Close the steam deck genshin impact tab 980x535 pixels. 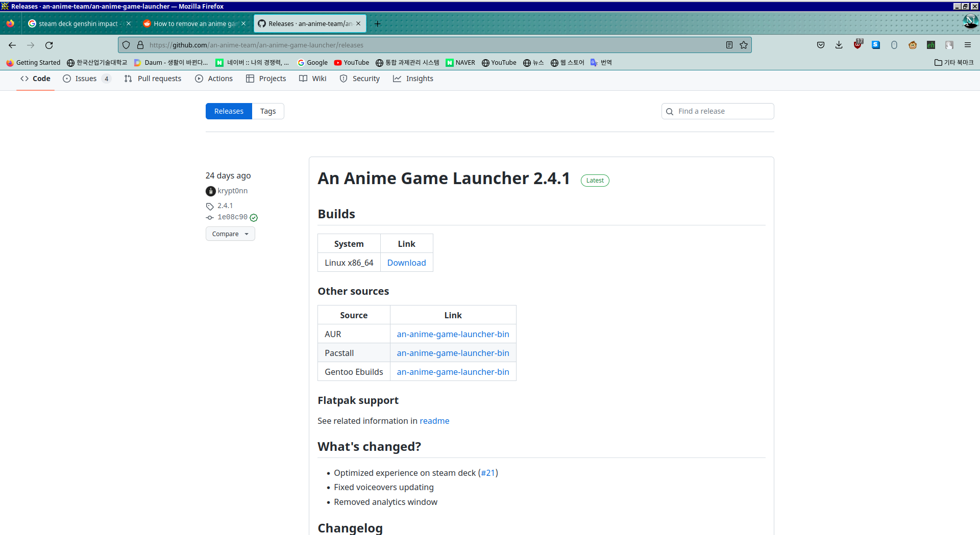coord(129,24)
